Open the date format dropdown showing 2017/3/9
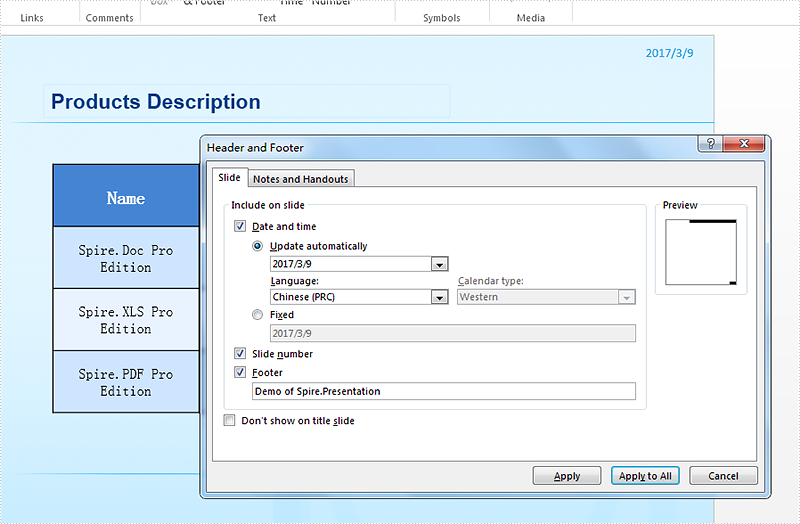This screenshot has height=524, width=800. (439, 264)
